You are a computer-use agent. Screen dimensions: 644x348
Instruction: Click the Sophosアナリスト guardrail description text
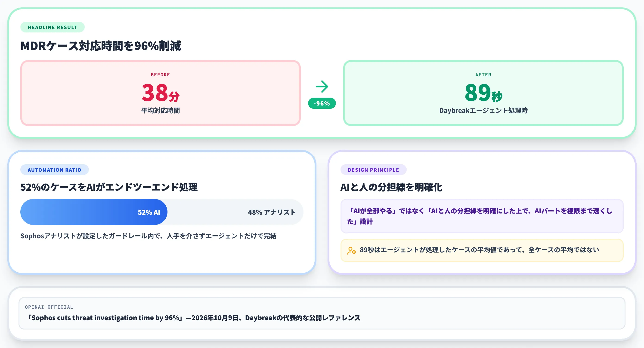(x=149, y=236)
